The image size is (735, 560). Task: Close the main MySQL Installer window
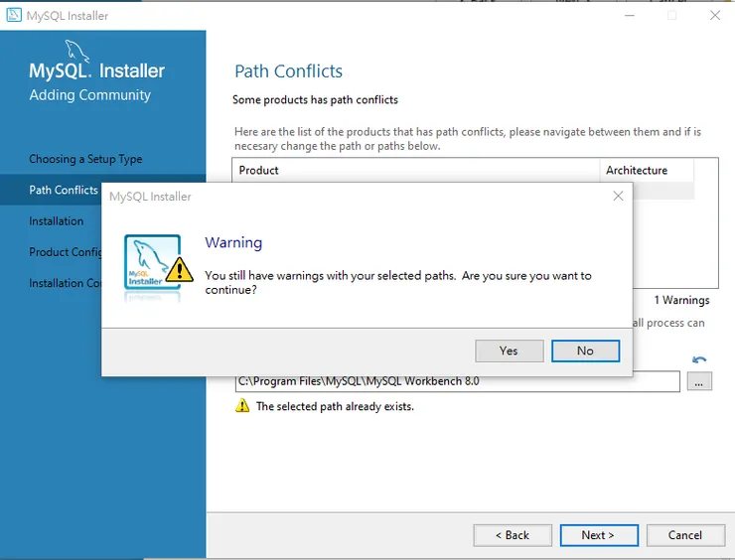click(715, 16)
